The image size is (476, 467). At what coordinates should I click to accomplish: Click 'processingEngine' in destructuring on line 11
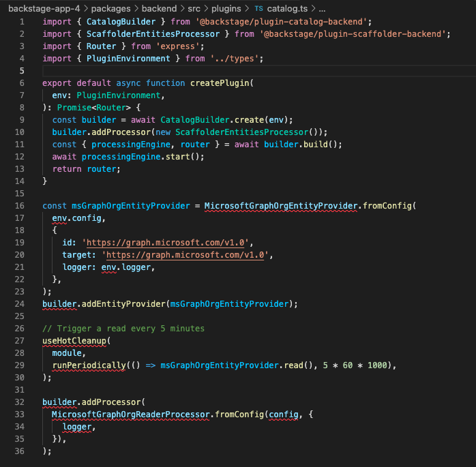(131, 145)
